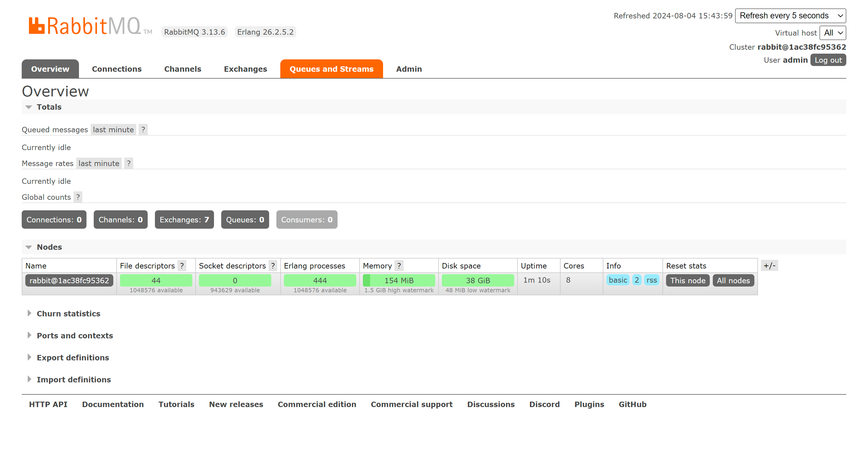Click the Refreshed timestamp text

click(x=673, y=16)
